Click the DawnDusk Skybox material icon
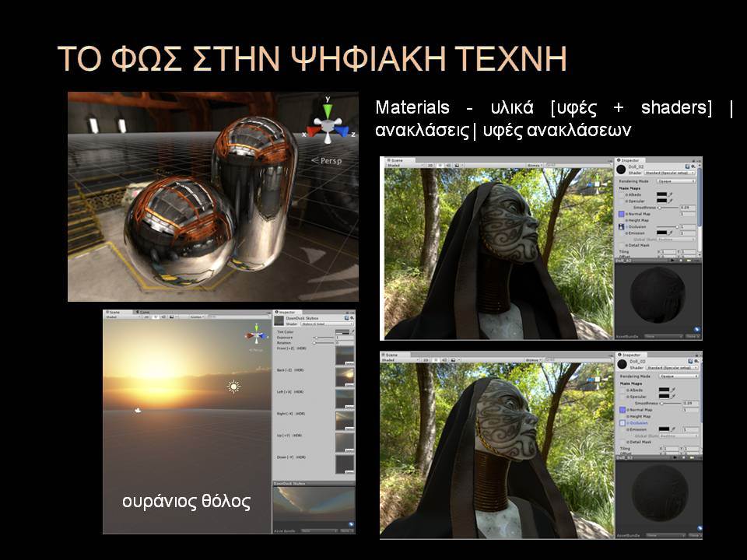 tap(279, 321)
